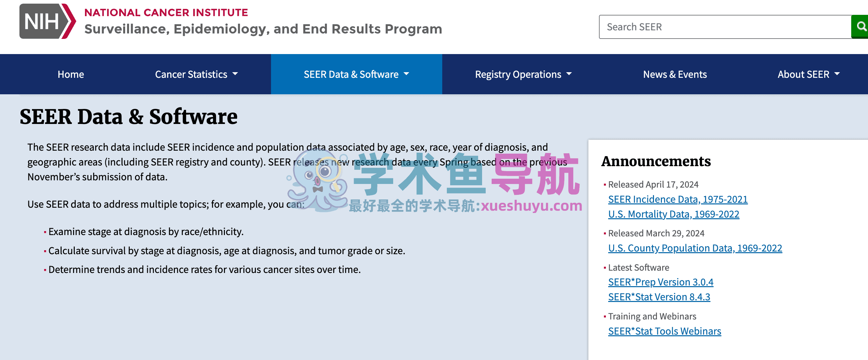Open the News & Events menu item
868x360 pixels.
click(675, 74)
